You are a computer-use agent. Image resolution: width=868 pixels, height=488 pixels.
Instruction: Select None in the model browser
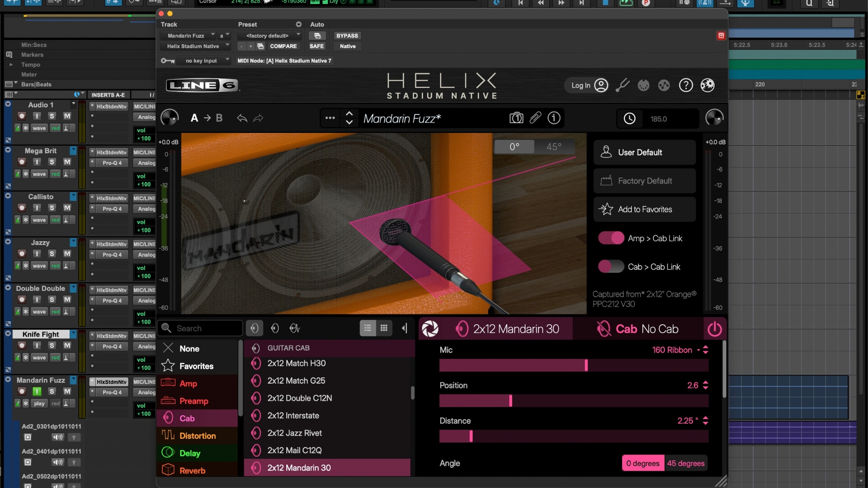197,348
